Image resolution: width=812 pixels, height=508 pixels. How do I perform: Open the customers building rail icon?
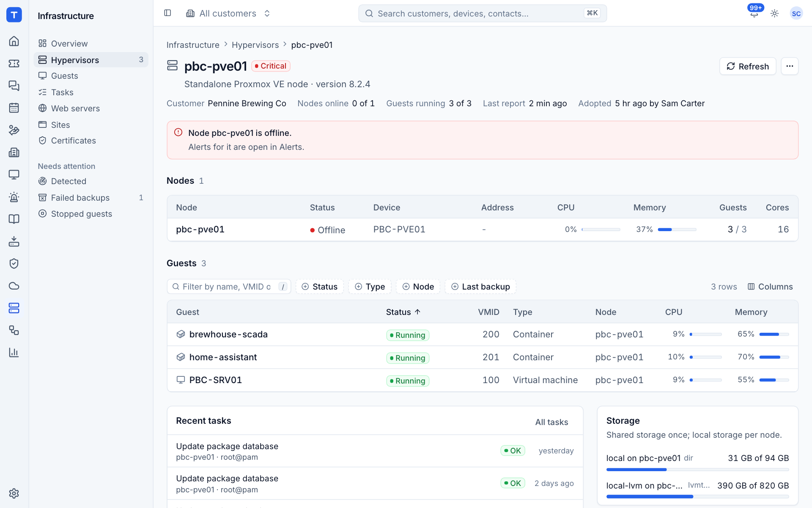[14, 152]
